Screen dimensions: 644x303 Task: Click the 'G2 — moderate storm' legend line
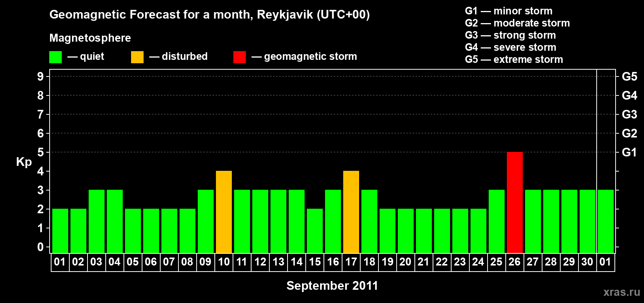coord(517,23)
